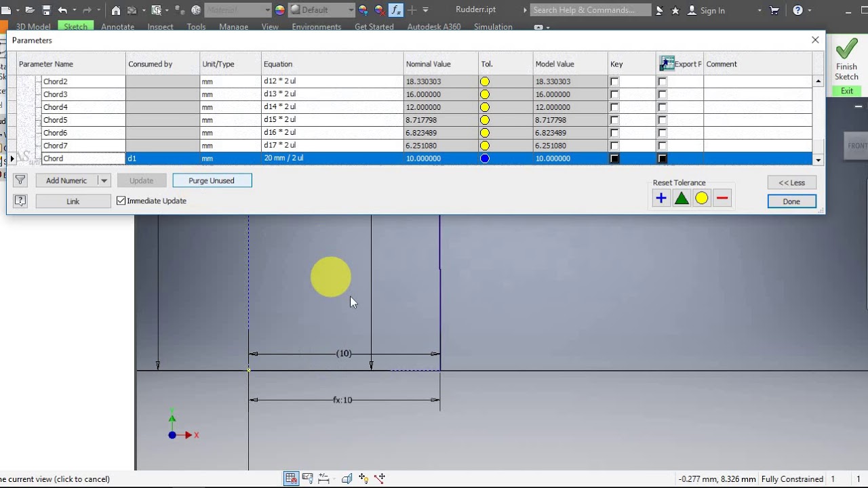The image size is (868, 488).
Task: Open the Add Numeric dropdown arrow
Action: click(104, 180)
